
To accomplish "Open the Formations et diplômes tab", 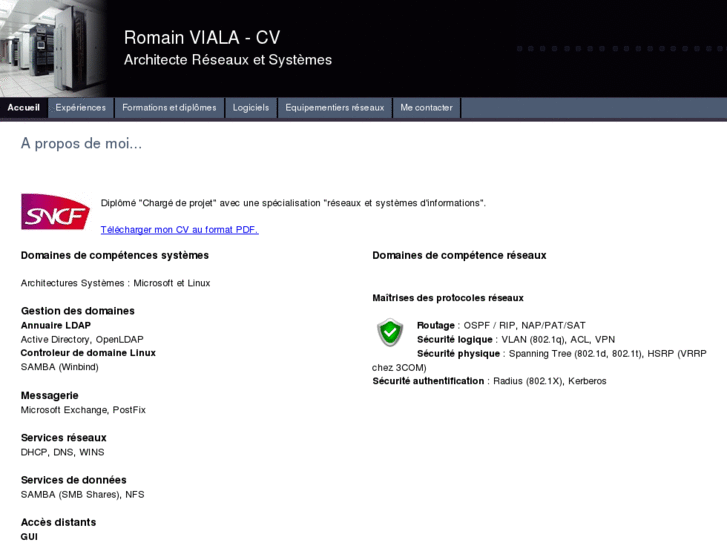I will [x=169, y=108].
